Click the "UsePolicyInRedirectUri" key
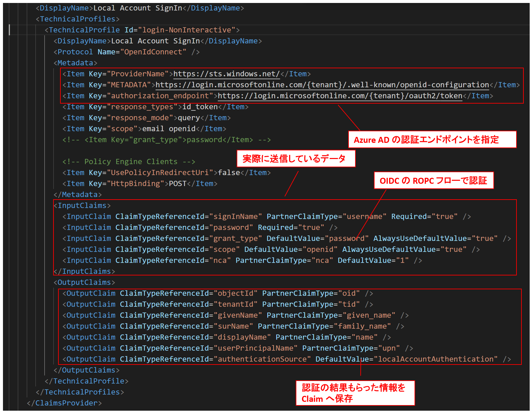The height and width of the screenshot is (413, 532). 160,173
